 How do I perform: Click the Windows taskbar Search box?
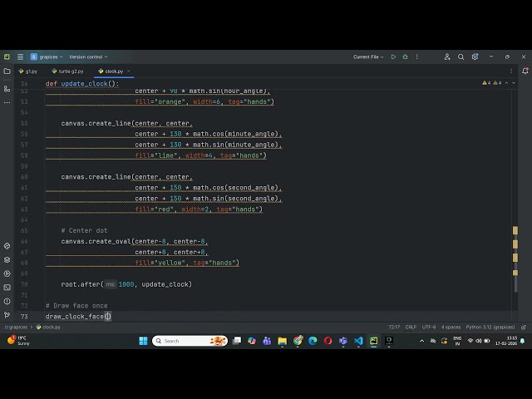pos(190,341)
